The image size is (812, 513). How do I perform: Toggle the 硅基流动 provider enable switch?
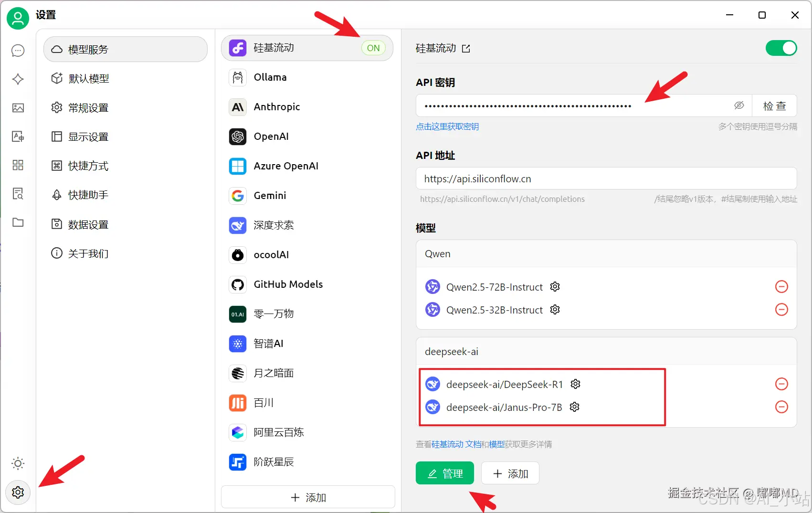point(781,48)
